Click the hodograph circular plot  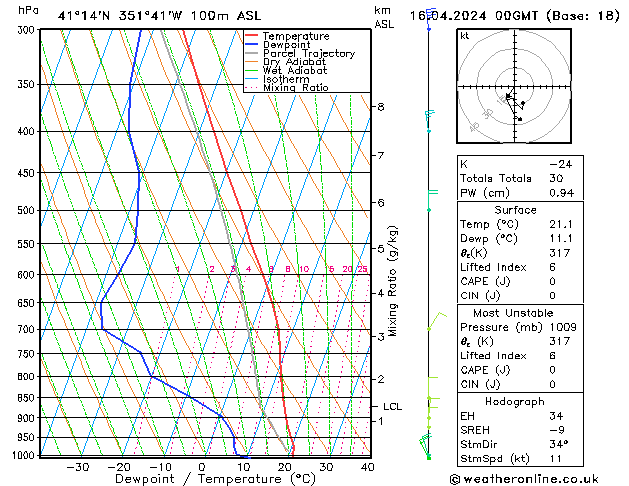point(514,86)
